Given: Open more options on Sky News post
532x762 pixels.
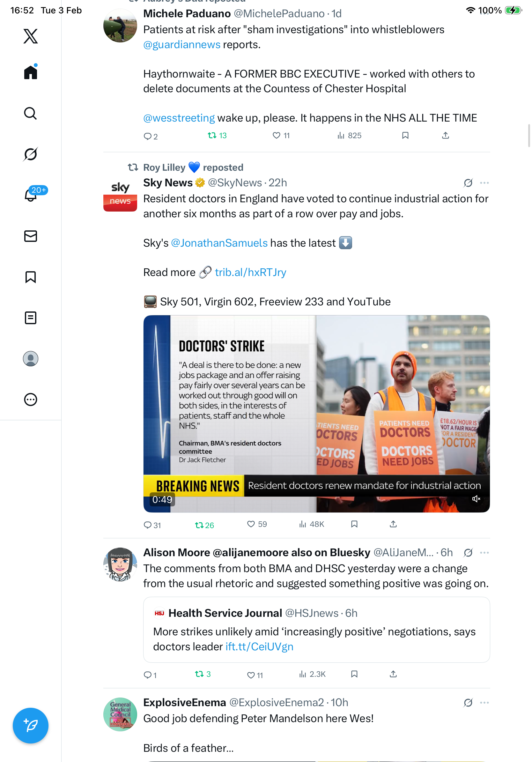Looking at the screenshot, I should [x=484, y=183].
